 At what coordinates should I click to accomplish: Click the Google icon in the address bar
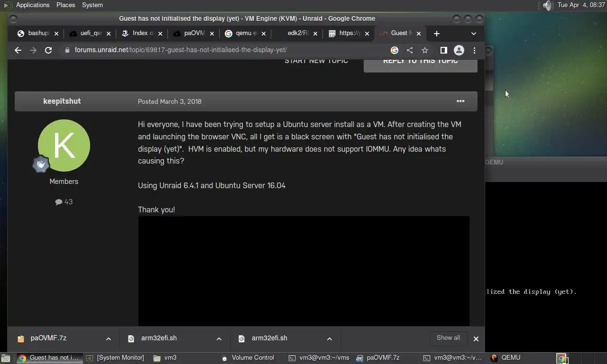tap(395, 50)
